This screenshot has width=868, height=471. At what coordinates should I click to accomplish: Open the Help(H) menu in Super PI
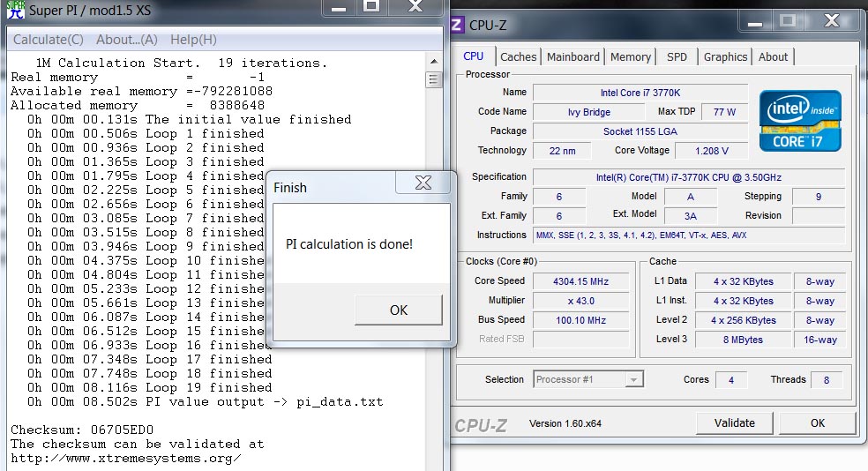tap(193, 40)
